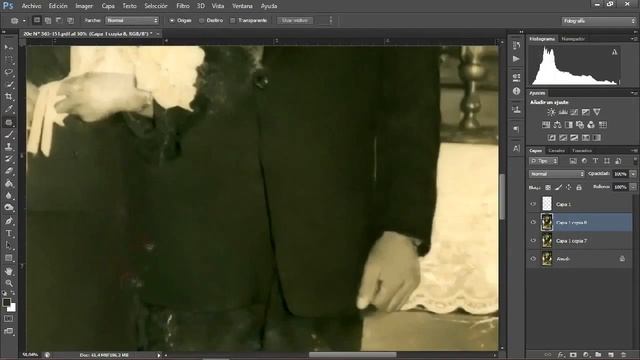This screenshot has height=360, width=640.
Task: Open the Edición menu
Action: click(x=58, y=6)
